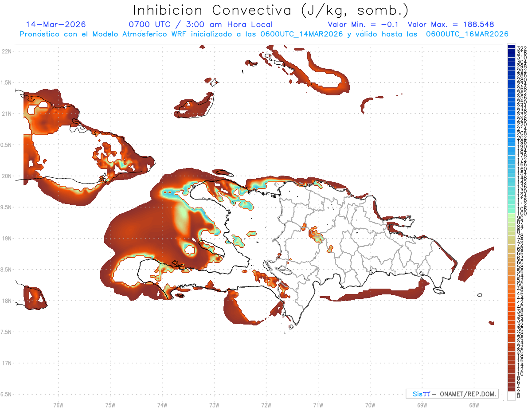The image size is (532, 411).
Task: Select the 'Valor Max. = 188.548' text
Action: click(451, 24)
